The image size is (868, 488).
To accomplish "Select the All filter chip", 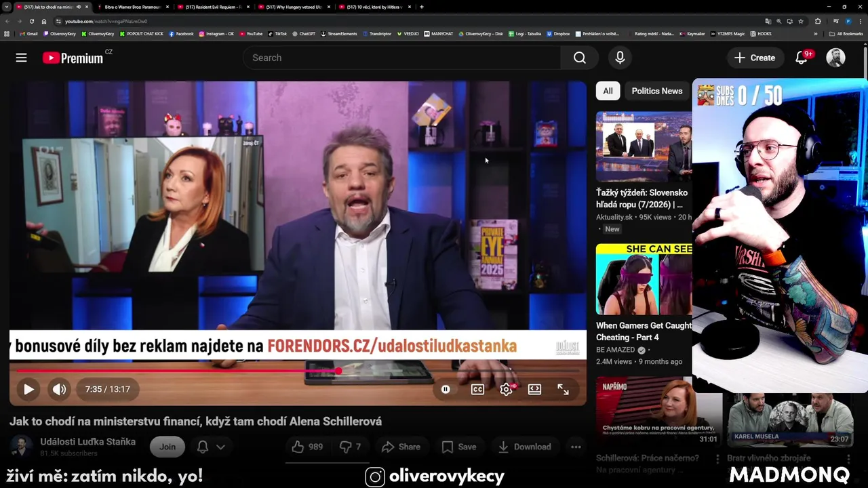I will [x=608, y=91].
